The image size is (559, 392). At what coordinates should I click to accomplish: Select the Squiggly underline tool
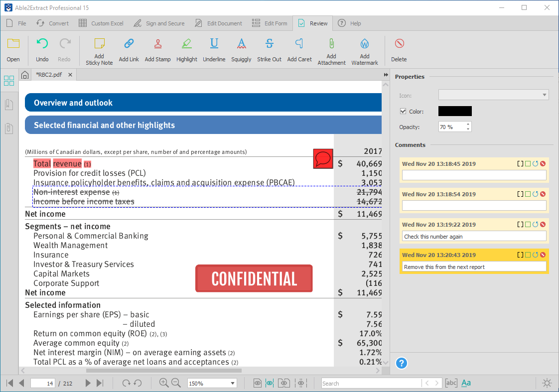pyautogui.click(x=241, y=50)
